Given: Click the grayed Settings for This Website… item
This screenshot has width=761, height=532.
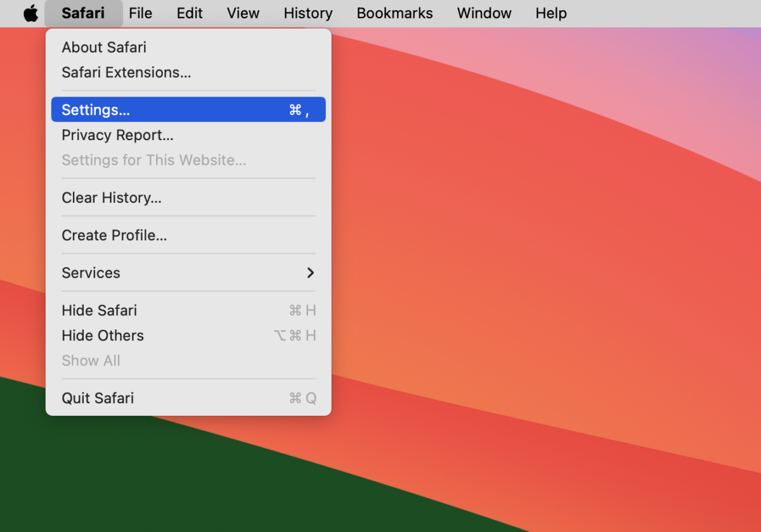Looking at the screenshot, I should pyautogui.click(x=153, y=160).
